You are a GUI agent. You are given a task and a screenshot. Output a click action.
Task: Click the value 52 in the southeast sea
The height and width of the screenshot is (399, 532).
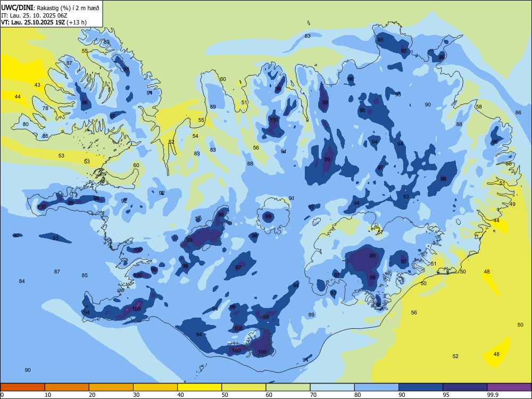[456, 356]
